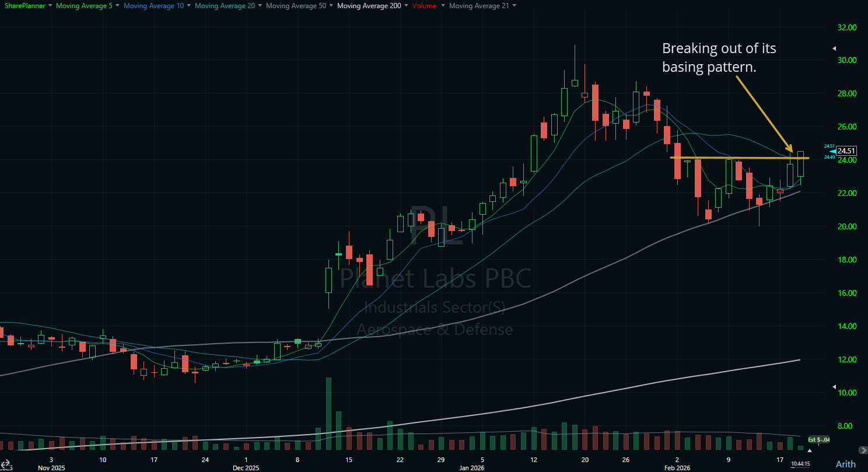The image size is (868, 472).
Task: Select the 24.51 price flag on the axis
Action: click(x=845, y=151)
